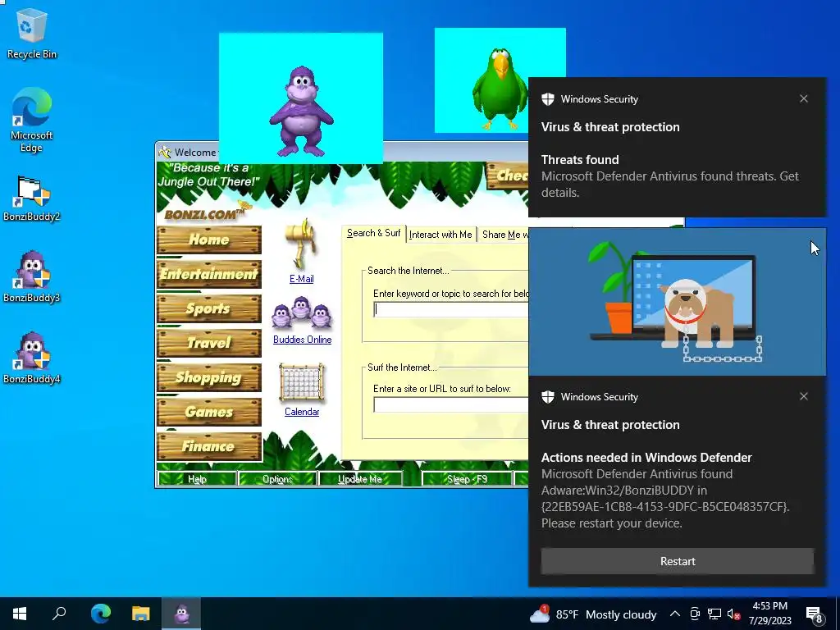Click the network tray icon
The height and width of the screenshot is (630, 840).
[x=714, y=614]
